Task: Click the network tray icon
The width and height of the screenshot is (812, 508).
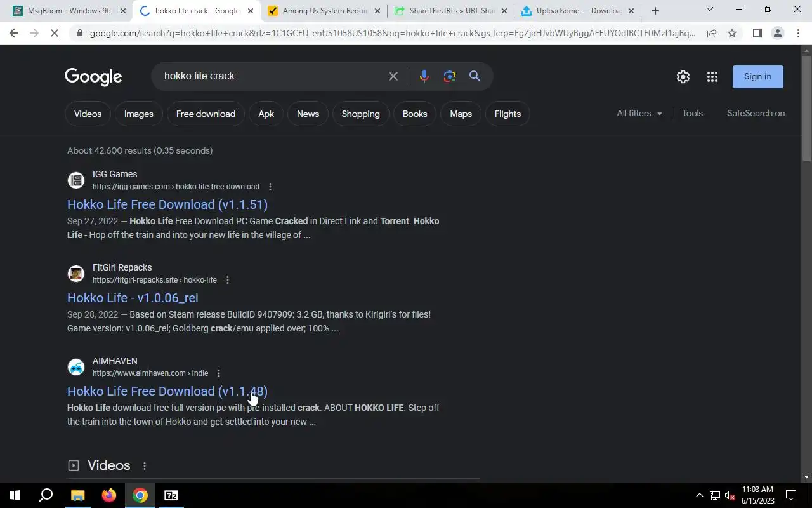Action: click(x=715, y=496)
